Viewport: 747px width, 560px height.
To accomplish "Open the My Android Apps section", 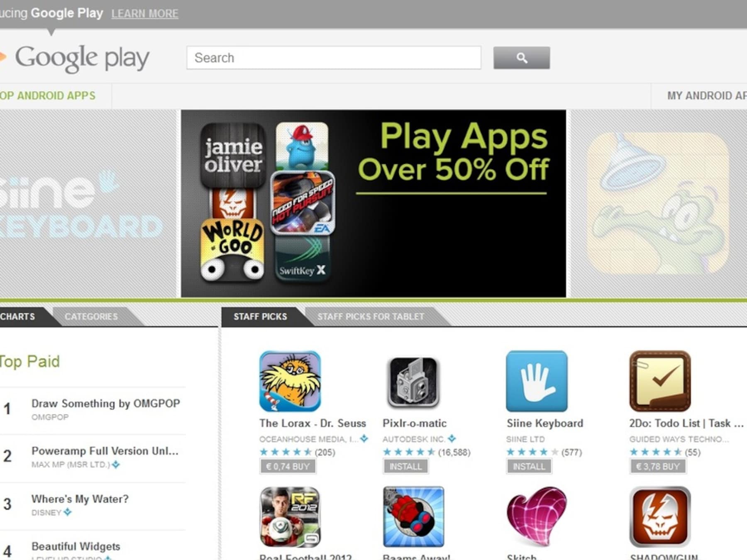I will point(705,95).
